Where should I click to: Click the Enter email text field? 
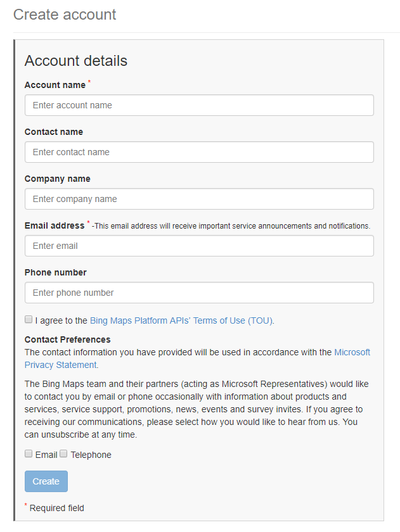tap(199, 246)
